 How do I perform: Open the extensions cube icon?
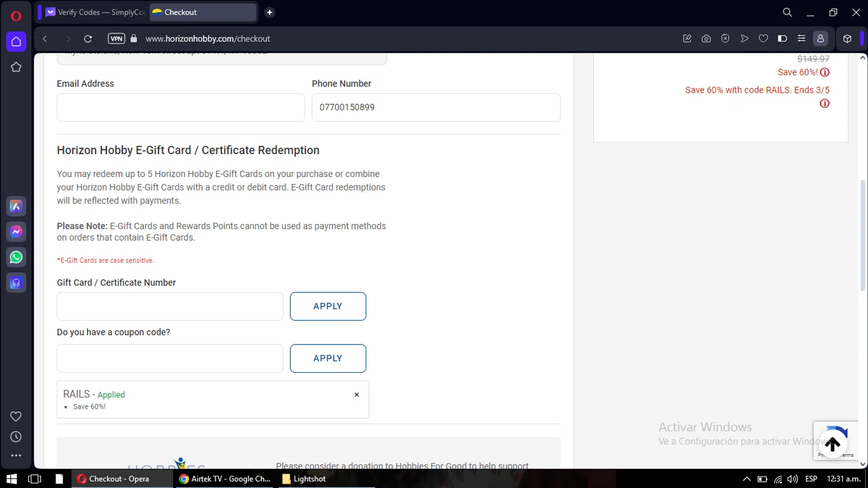coord(847,39)
